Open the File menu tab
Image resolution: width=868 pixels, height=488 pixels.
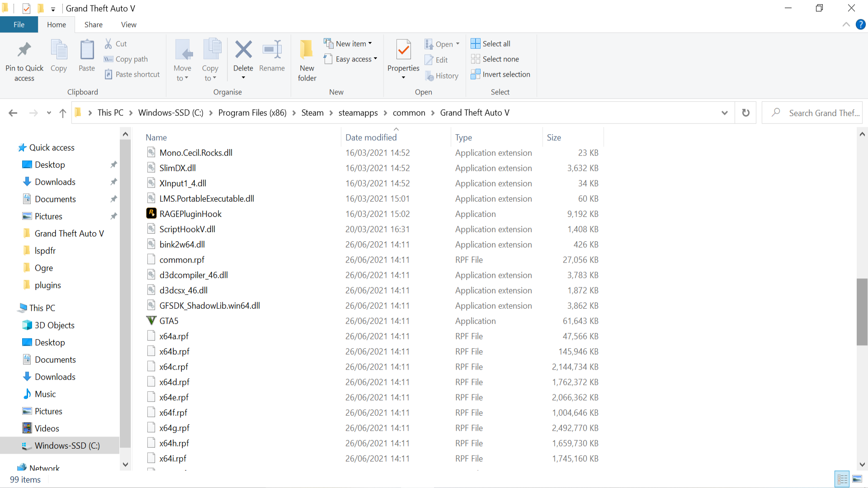19,25
